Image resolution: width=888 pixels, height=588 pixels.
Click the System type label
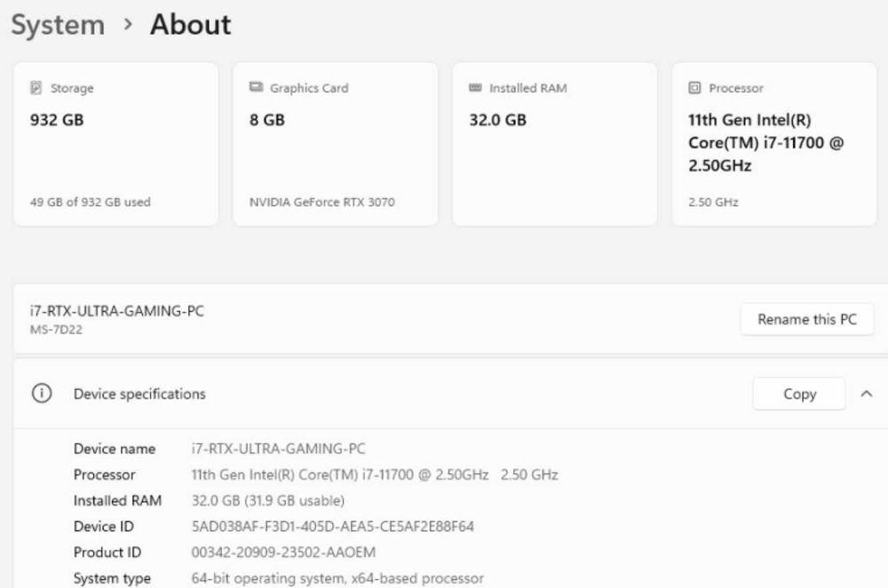point(112,578)
